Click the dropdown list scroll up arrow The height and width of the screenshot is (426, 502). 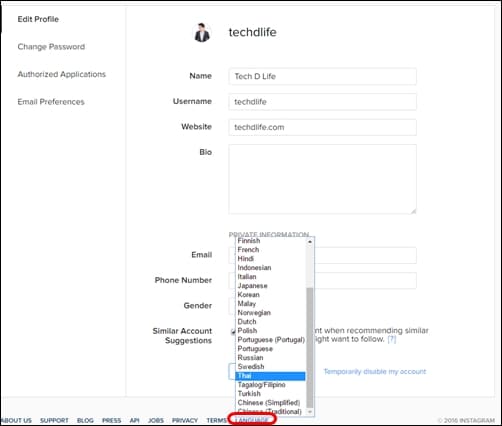click(310, 241)
